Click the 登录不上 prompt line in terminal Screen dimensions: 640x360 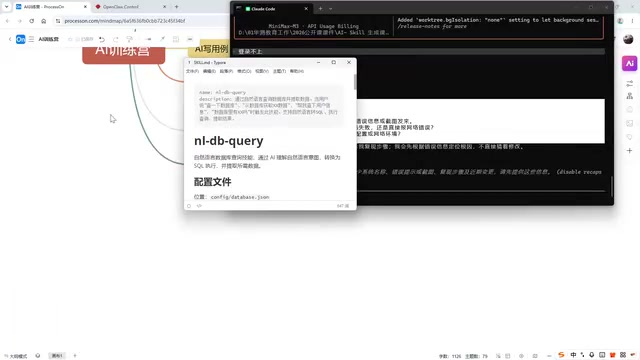tap(419, 51)
